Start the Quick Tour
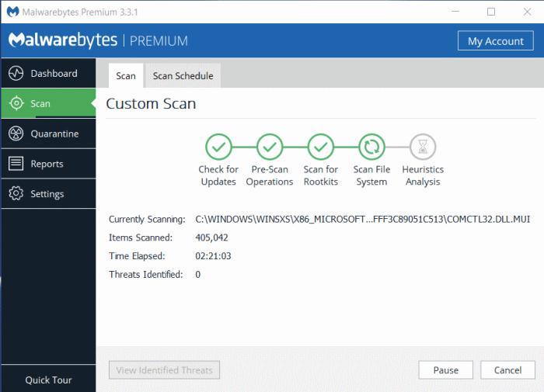 coord(48,380)
